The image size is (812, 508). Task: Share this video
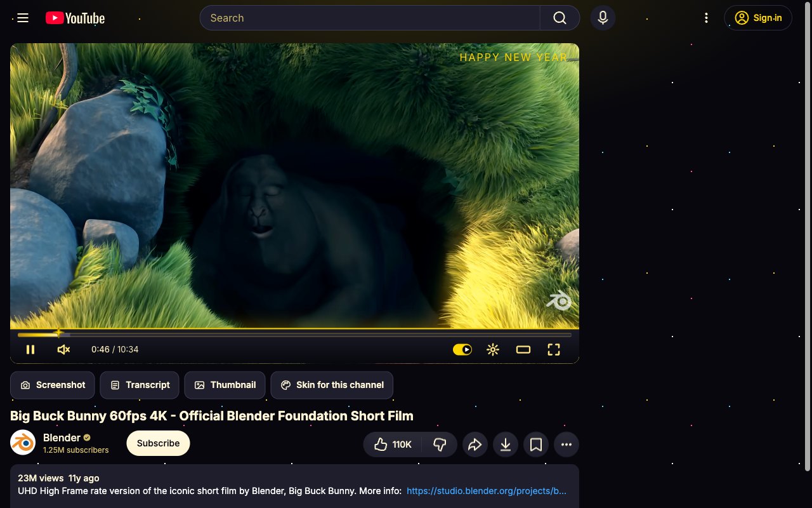pos(475,444)
